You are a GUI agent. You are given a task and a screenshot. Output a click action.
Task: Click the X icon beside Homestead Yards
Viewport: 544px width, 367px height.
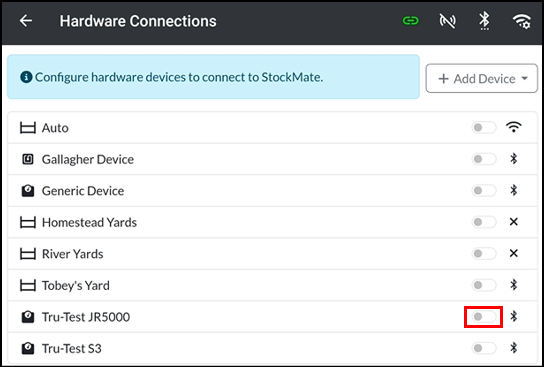(514, 222)
